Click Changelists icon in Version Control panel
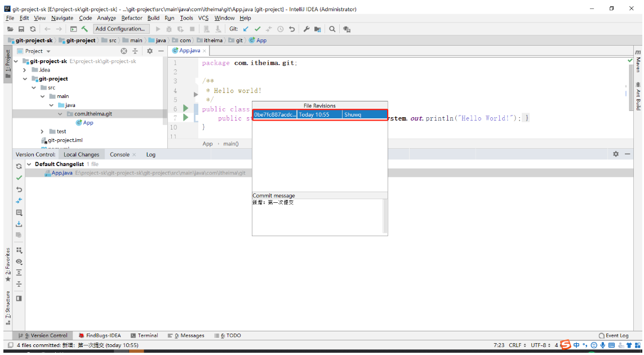644x355 pixels. click(19, 213)
